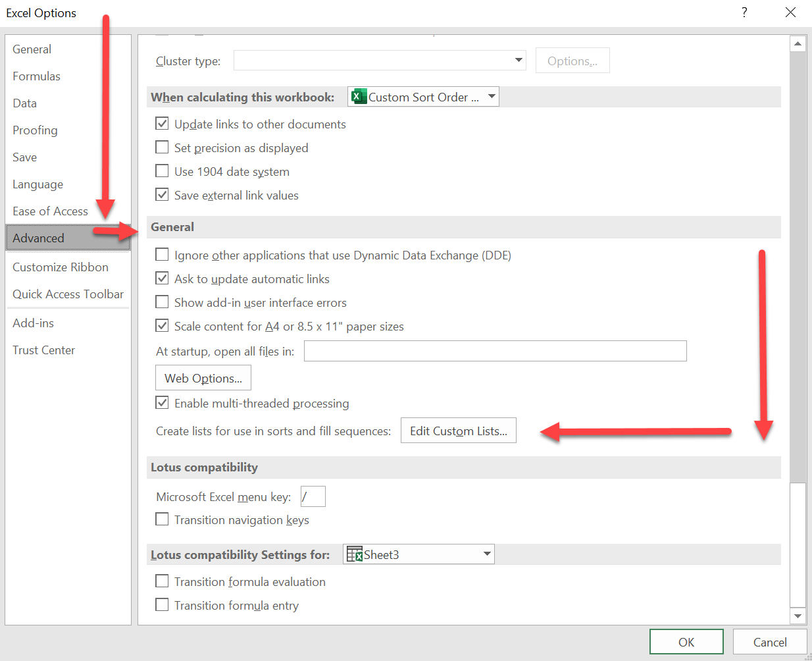
Task: Enable Ignore other applications that use DDE
Action: 162,254
